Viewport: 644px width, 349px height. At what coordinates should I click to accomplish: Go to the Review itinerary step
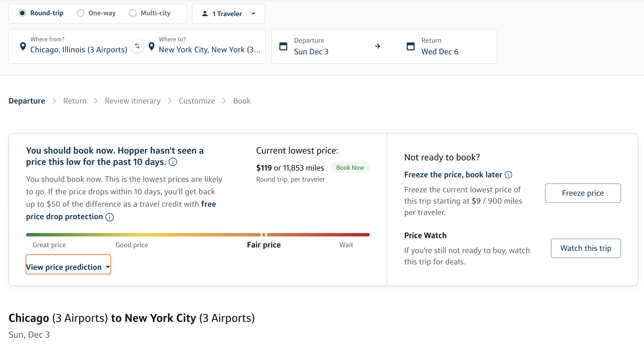coord(133,101)
